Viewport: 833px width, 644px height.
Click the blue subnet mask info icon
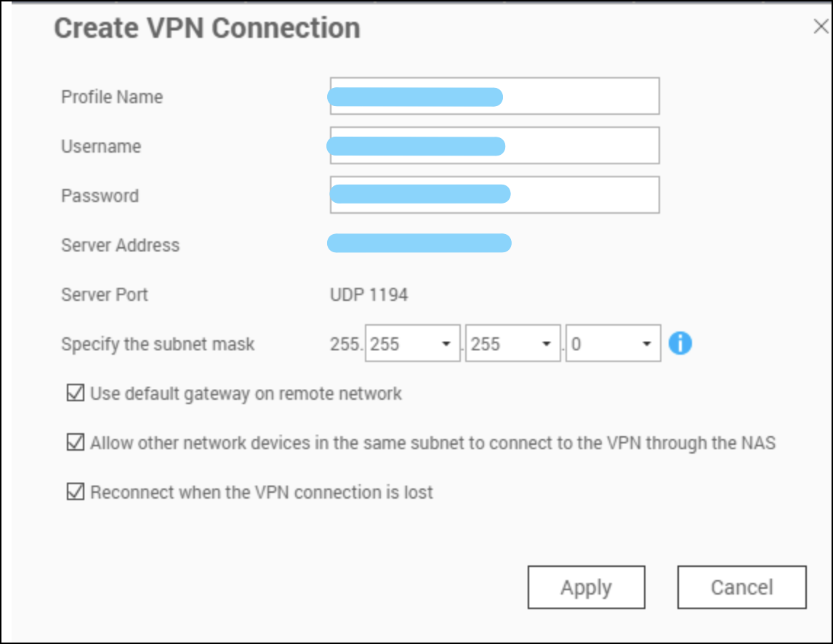(680, 343)
